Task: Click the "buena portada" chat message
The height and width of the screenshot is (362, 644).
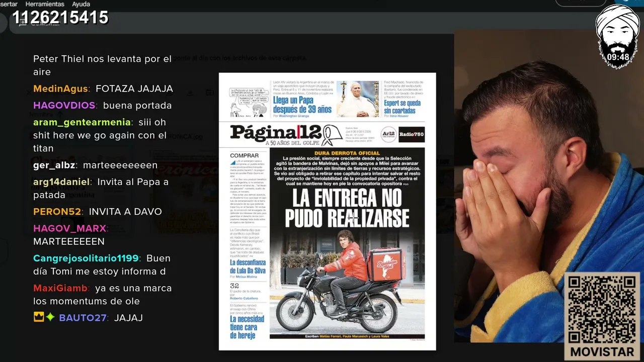Action: (137, 106)
